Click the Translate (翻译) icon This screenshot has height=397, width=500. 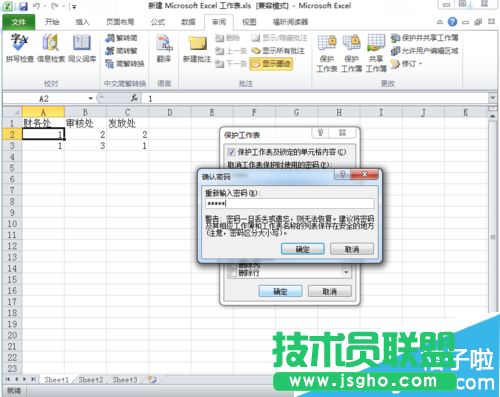164,48
